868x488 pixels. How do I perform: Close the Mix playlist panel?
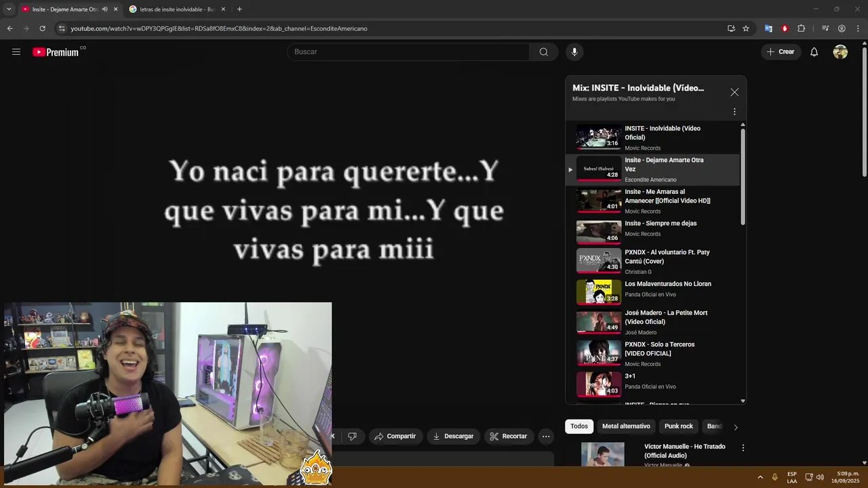734,92
